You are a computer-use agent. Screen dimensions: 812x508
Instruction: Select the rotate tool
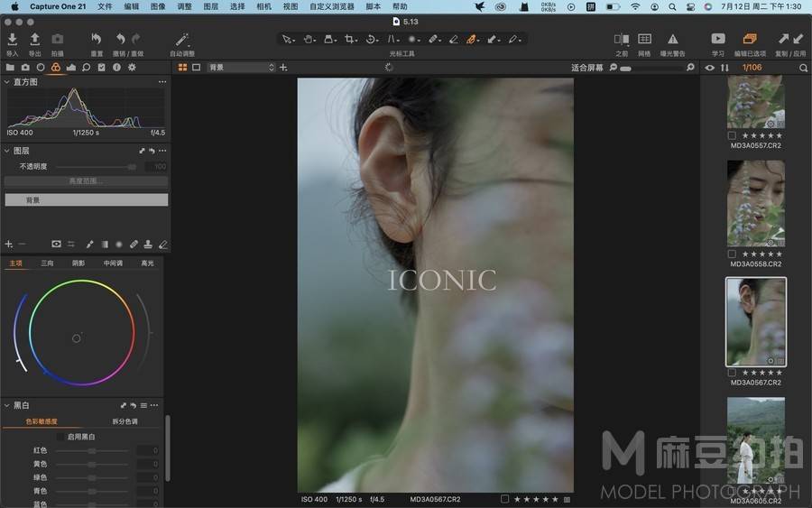click(372, 40)
